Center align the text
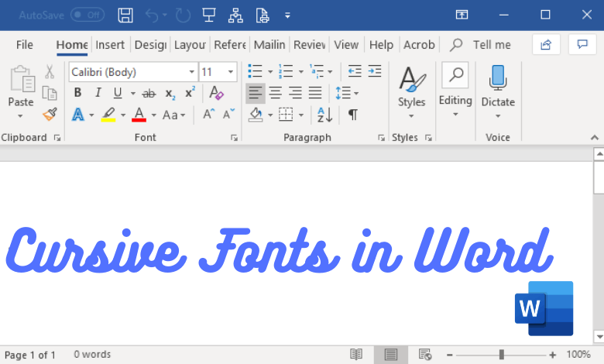604x364 pixels. (x=275, y=93)
